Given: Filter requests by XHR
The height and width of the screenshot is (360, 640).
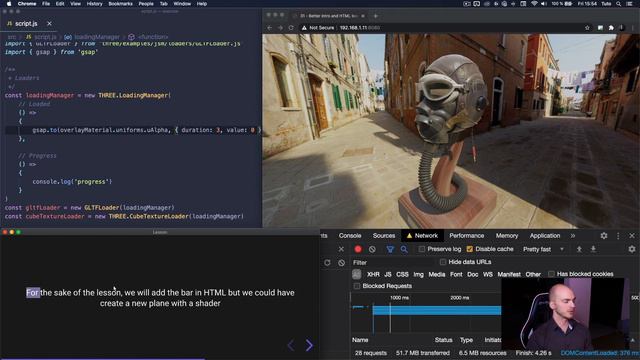Looking at the screenshot, I should (373, 274).
